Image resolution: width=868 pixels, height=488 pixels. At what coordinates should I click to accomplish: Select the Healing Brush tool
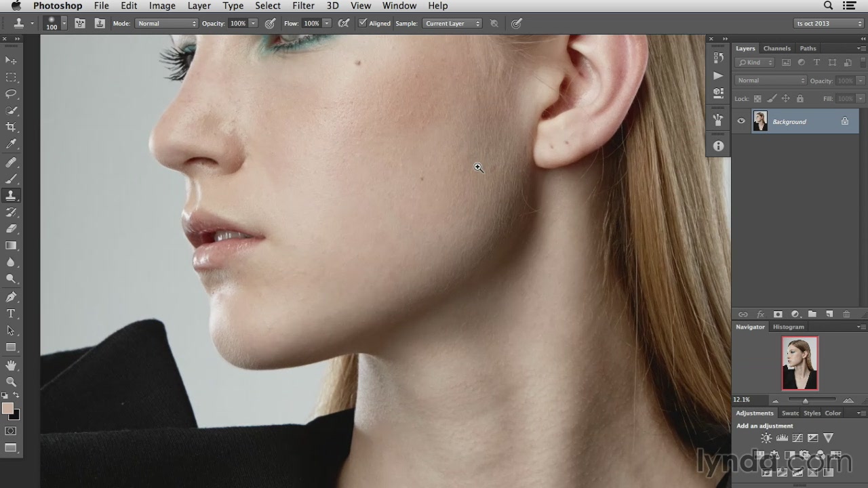pos(11,163)
